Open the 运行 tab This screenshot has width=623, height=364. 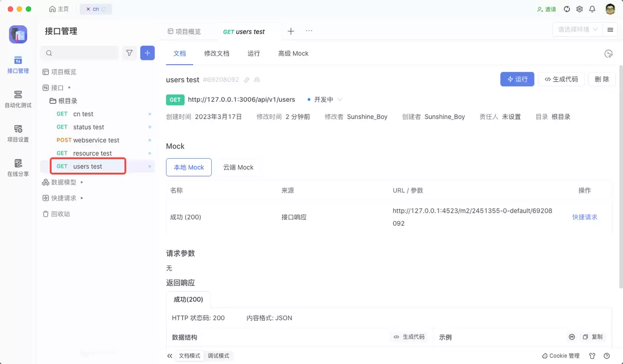[x=254, y=54]
